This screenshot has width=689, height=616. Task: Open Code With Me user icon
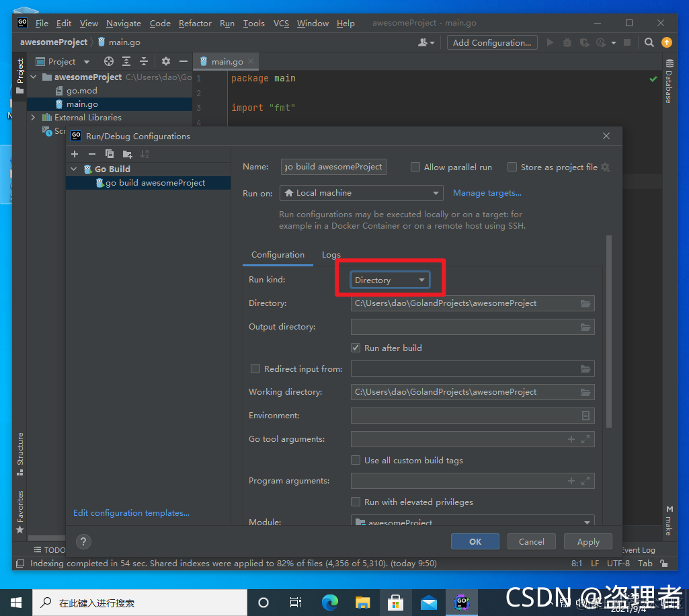(425, 42)
